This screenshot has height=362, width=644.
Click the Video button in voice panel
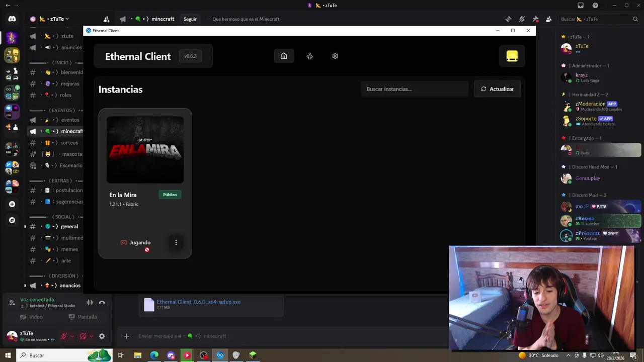[32, 317]
